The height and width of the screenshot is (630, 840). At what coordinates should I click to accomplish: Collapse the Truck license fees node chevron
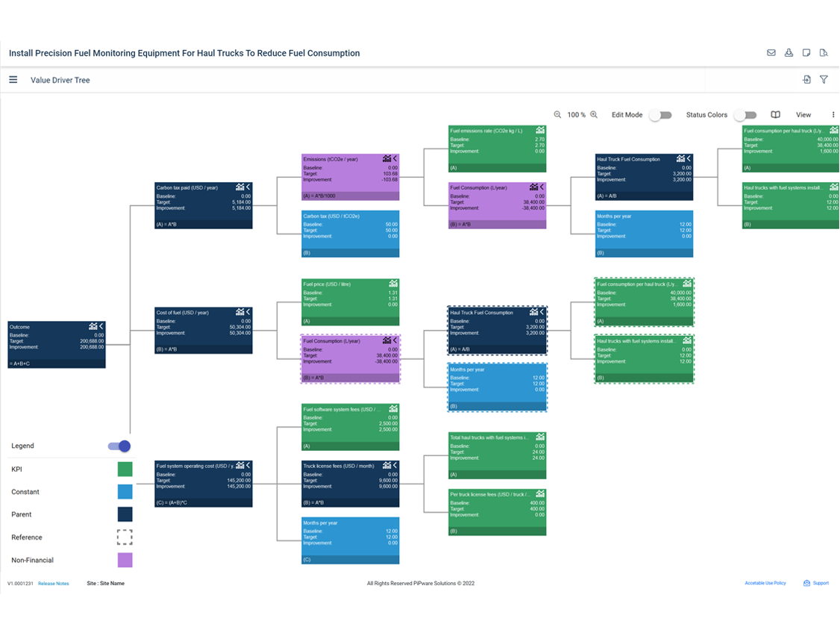pos(395,465)
